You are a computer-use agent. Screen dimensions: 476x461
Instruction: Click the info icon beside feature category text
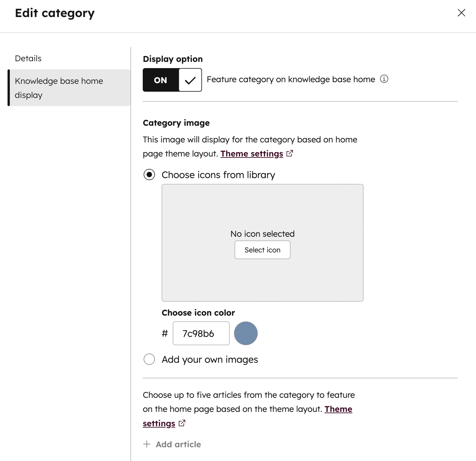click(x=384, y=79)
